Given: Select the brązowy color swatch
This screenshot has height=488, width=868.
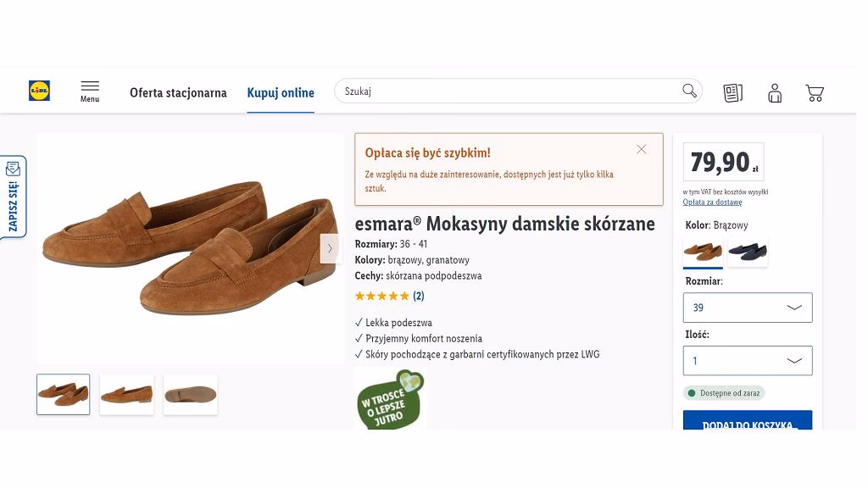Looking at the screenshot, I should click(x=703, y=252).
